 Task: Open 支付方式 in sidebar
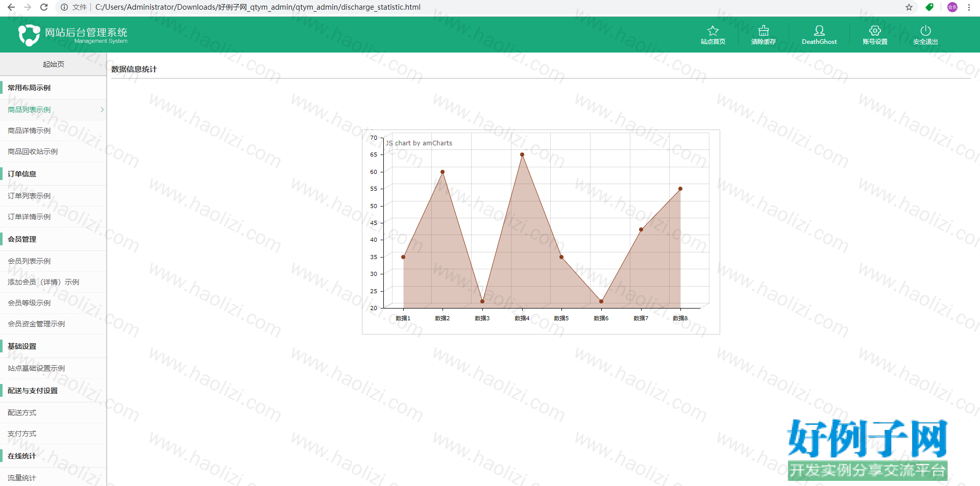click(x=53, y=433)
